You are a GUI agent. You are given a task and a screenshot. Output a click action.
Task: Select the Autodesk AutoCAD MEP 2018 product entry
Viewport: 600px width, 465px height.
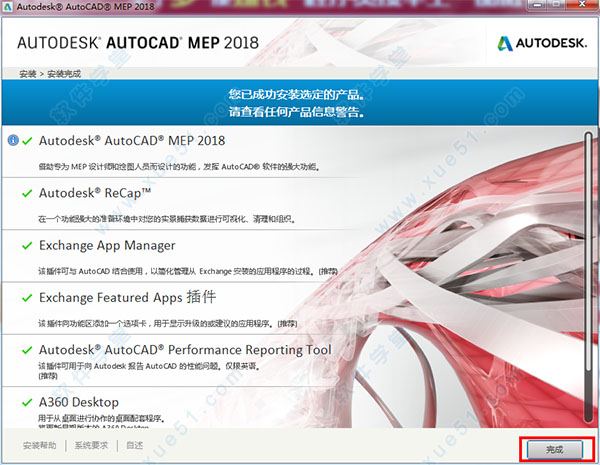176,152
